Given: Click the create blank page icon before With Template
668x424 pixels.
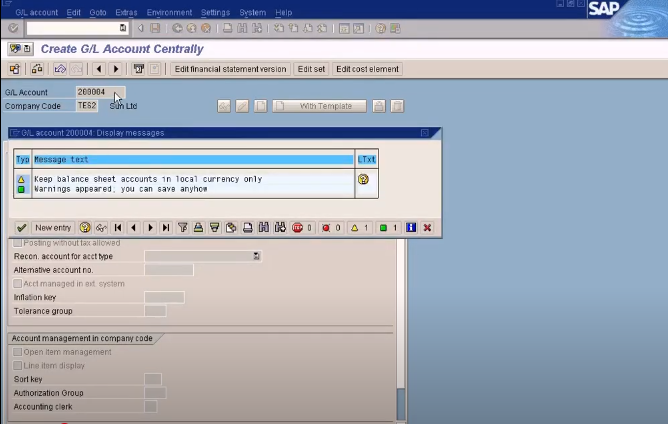Looking at the screenshot, I should pyautogui.click(x=260, y=106).
